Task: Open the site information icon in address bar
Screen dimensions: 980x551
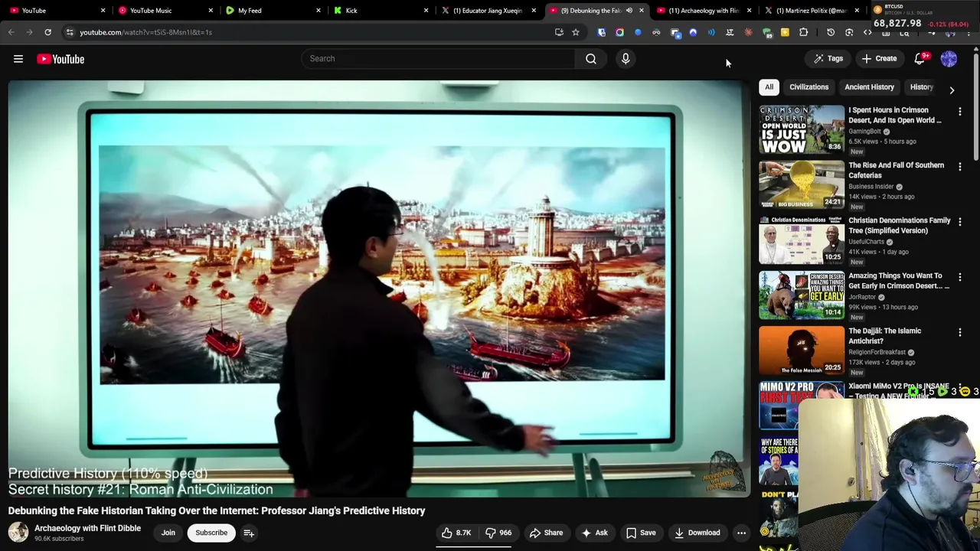Action: [x=69, y=32]
